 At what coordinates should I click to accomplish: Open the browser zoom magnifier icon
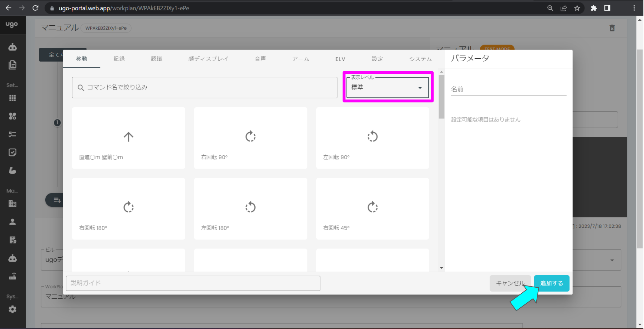click(550, 8)
